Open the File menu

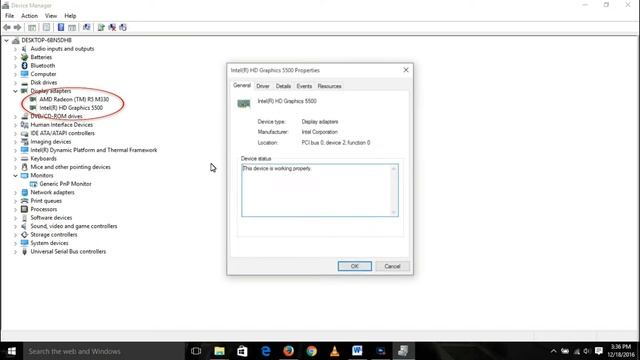[9, 16]
